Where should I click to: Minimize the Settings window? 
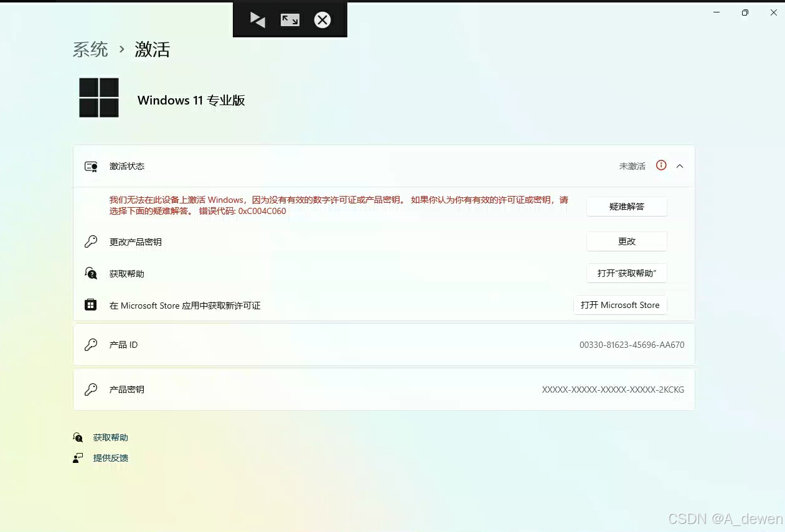point(717,12)
